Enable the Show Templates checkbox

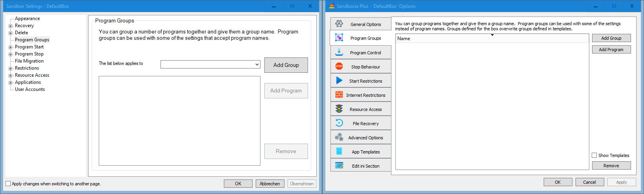(594, 155)
